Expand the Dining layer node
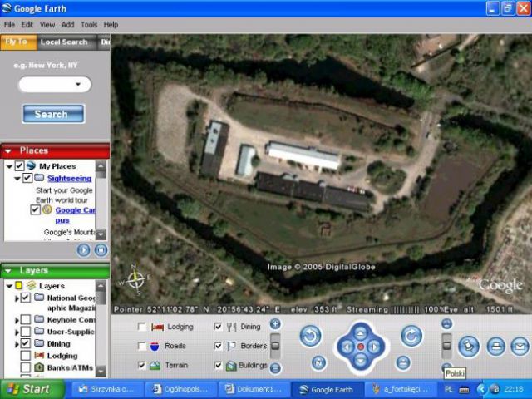This screenshot has width=532, height=399. [x=17, y=344]
